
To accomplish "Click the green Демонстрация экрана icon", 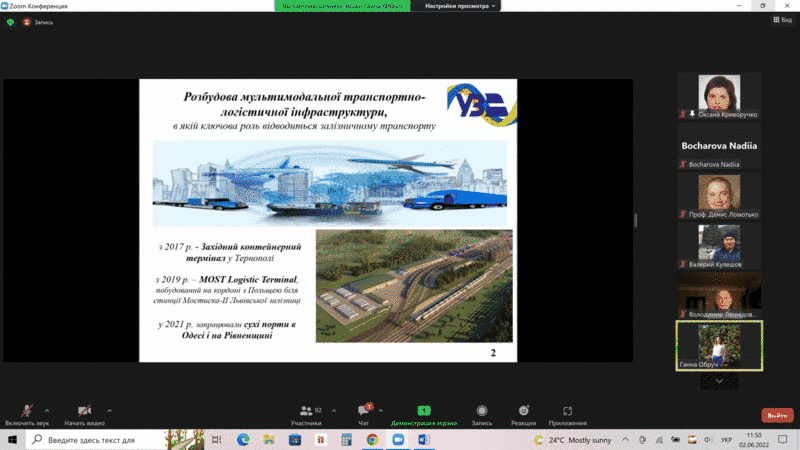I will tap(423, 411).
